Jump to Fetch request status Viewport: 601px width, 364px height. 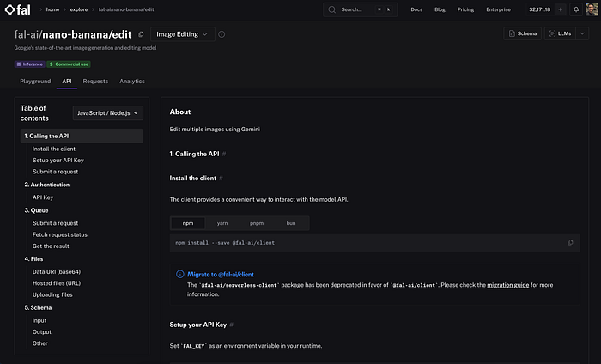(60, 234)
